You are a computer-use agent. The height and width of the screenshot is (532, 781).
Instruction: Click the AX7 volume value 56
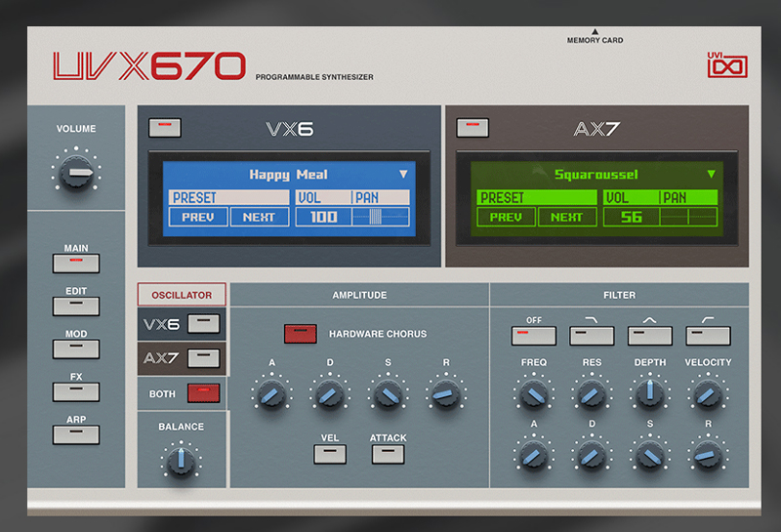point(632,217)
